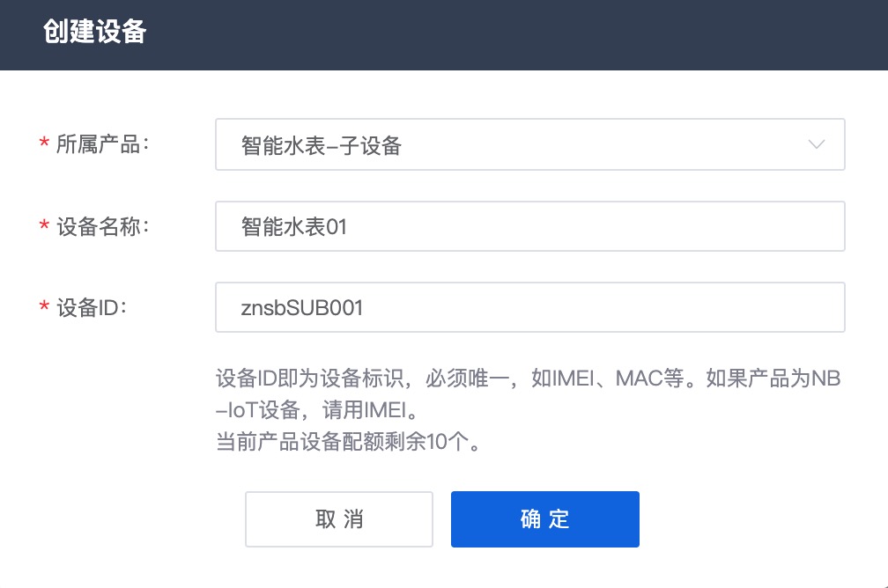Place cursor in the 智能水表01 text

point(294,227)
